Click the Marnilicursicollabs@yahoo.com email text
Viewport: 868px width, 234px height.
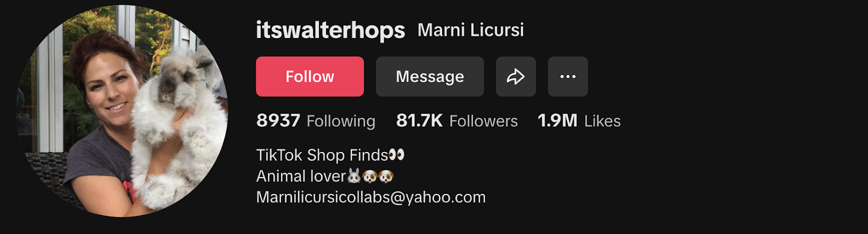click(371, 197)
